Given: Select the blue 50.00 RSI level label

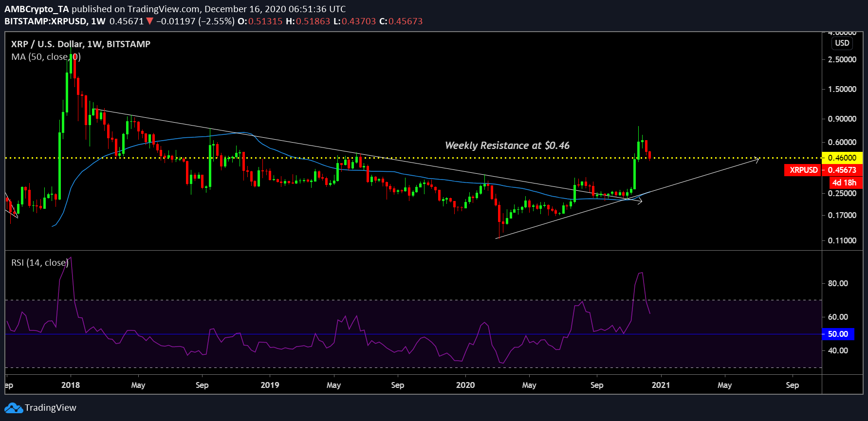Looking at the screenshot, I should (x=838, y=334).
